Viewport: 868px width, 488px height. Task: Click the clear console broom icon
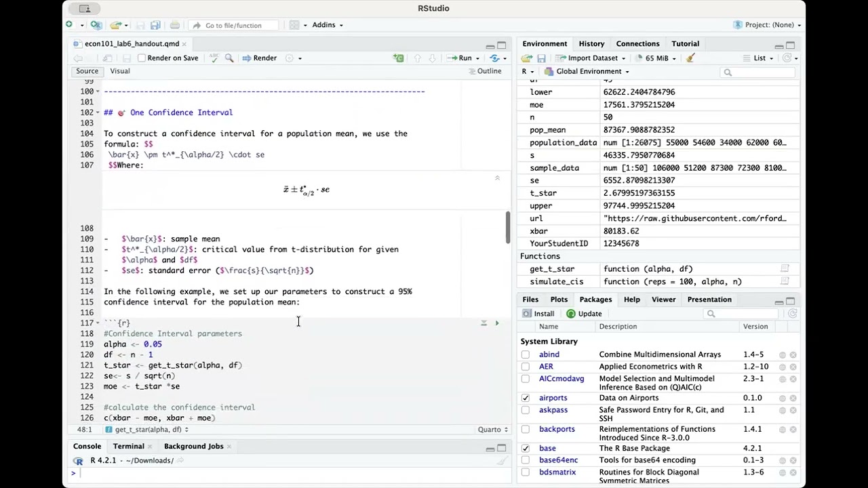pos(502,461)
